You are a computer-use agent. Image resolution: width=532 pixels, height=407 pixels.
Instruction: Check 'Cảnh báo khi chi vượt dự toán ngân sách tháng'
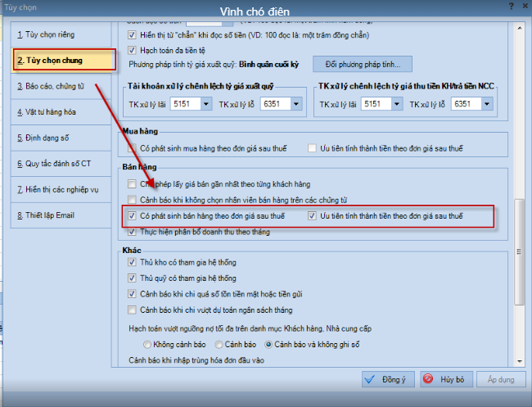pyautogui.click(x=132, y=310)
